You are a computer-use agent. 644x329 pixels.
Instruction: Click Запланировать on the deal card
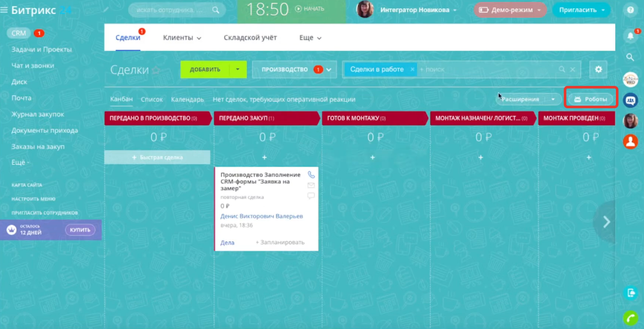click(280, 243)
